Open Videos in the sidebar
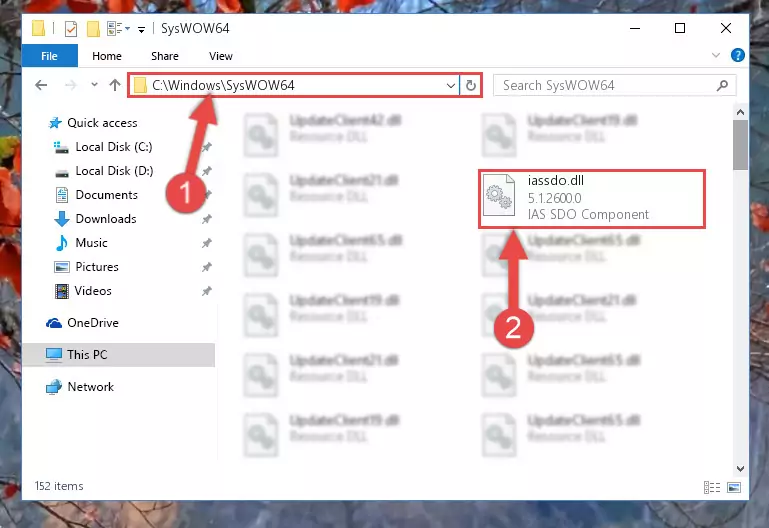The image size is (769, 528). coord(93,291)
